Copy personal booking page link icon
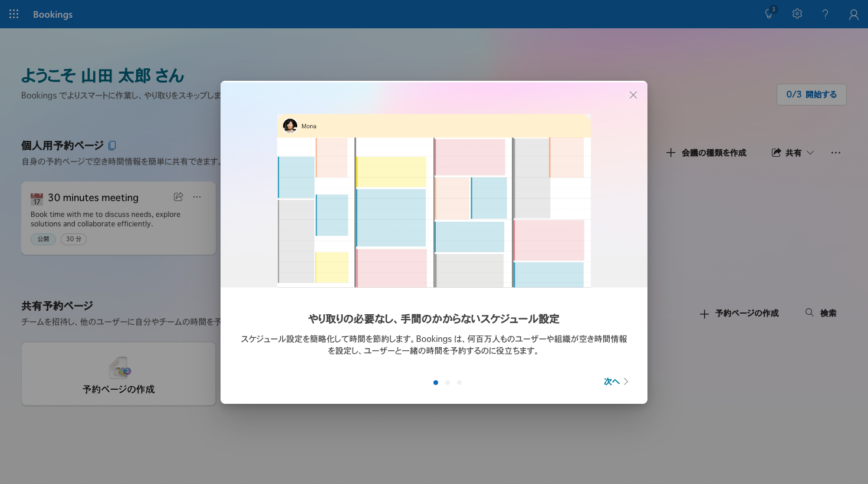Image resolution: width=868 pixels, height=484 pixels. coord(113,145)
